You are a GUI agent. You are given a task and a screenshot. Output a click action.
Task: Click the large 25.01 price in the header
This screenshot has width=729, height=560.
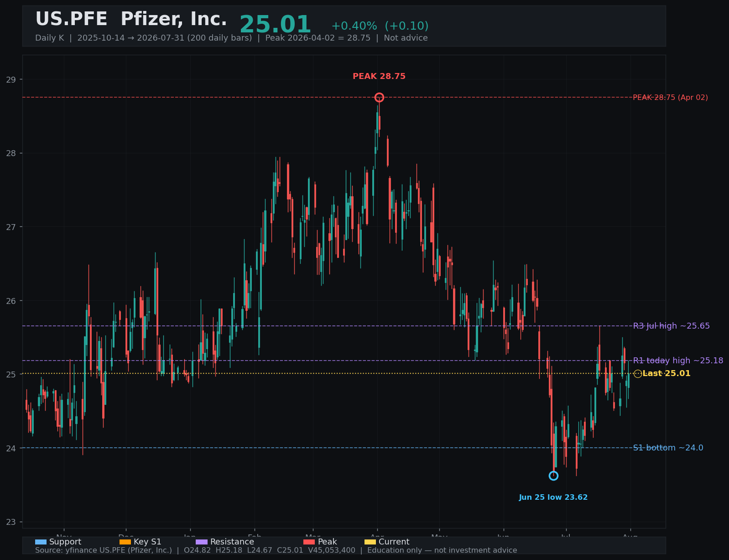275,25
